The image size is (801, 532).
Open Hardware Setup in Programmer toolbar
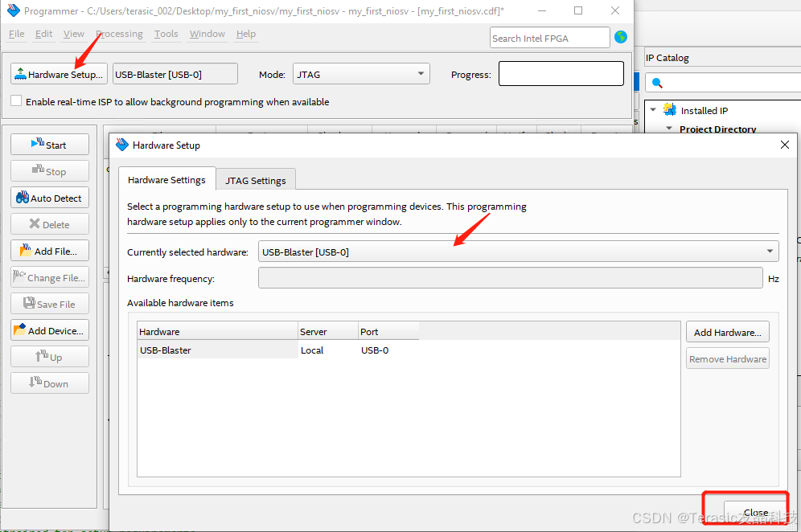click(x=59, y=74)
